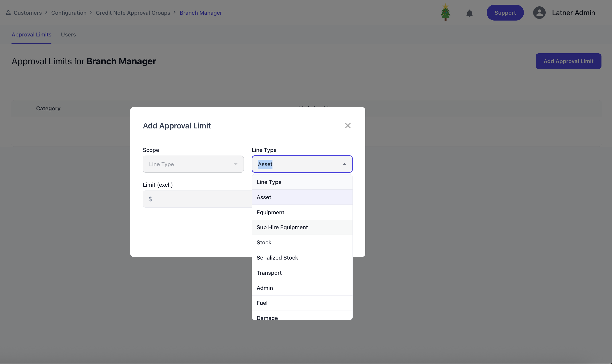Pick Serialized Stock from the dropdown

pyautogui.click(x=277, y=258)
